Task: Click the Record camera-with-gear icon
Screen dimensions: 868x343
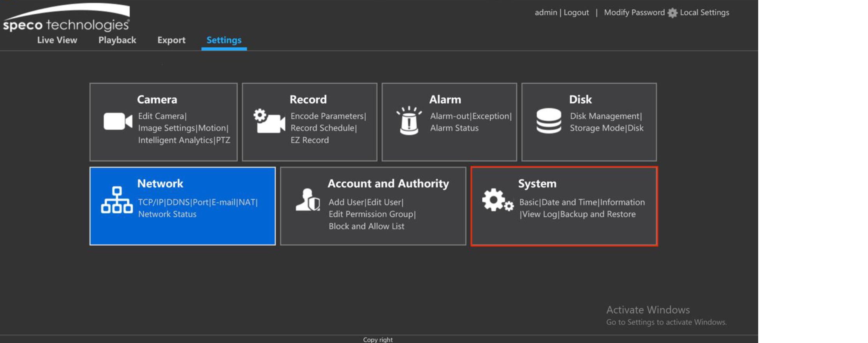Action: pyautogui.click(x=269, y=121)
